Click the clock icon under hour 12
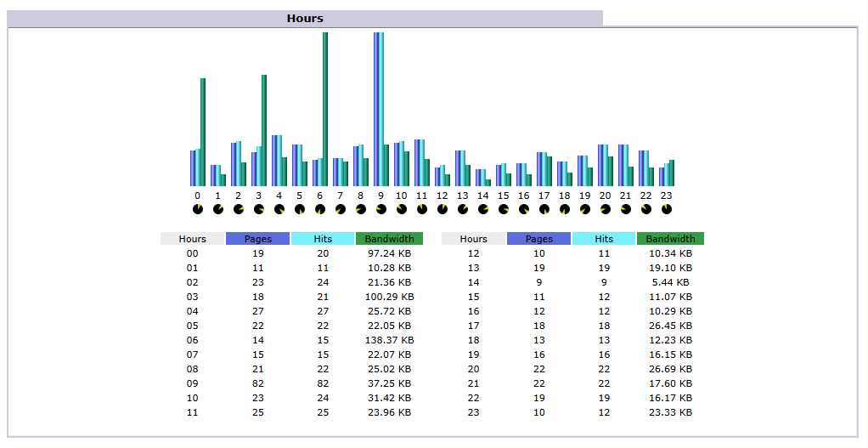The height and width of the screenshot is (448, 868). (x=442, y=209)
